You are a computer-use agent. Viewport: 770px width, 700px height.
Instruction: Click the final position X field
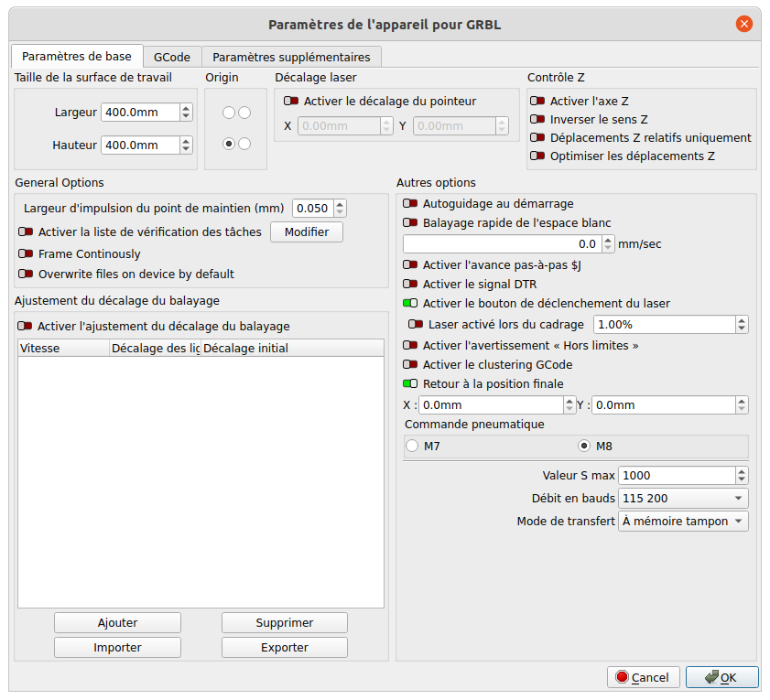coord(491,405)
